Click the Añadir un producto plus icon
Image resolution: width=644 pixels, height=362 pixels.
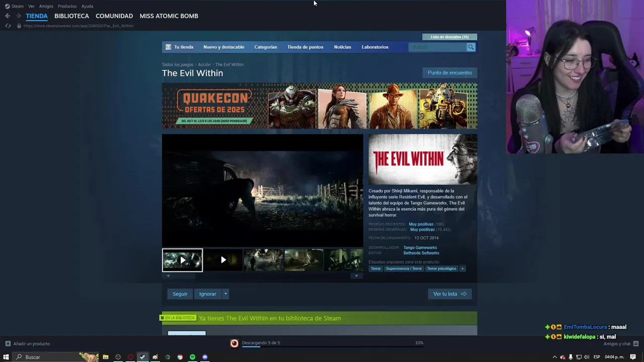coord(8,343)
